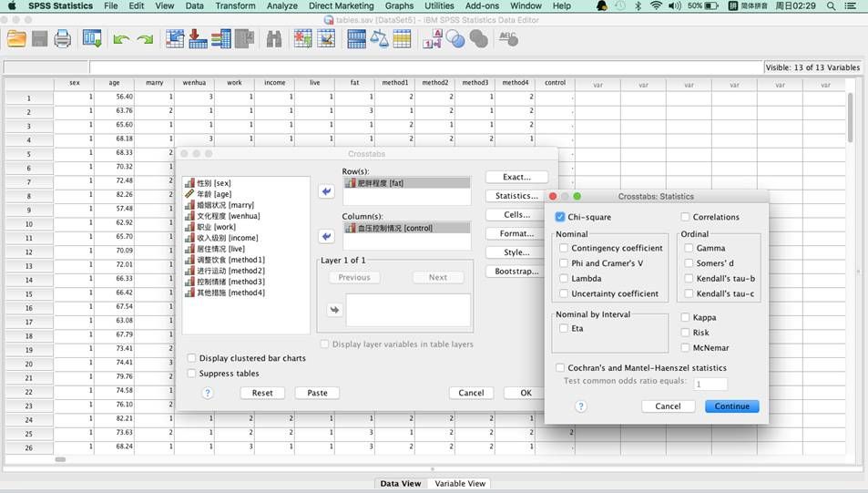The image size is (868, 493).
Task: Click the Wi-Fi icon in menu bar
Action: pyautogui.click(x=656, y=6)
